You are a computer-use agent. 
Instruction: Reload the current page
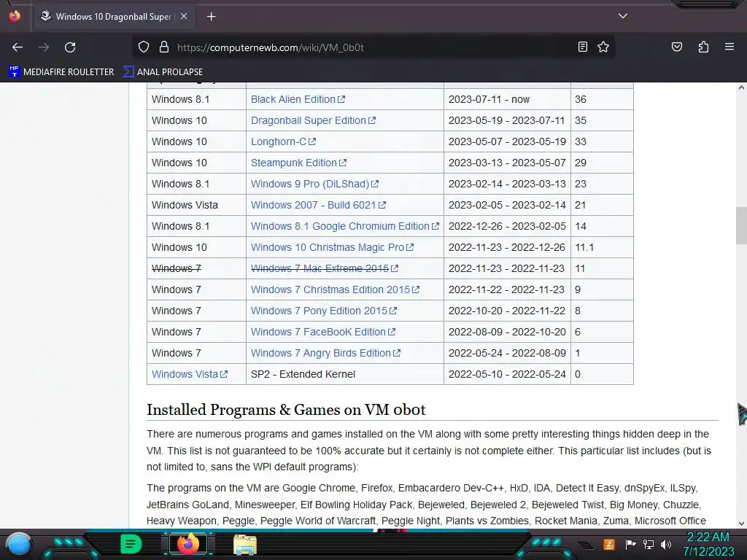(x=70, y=47)
